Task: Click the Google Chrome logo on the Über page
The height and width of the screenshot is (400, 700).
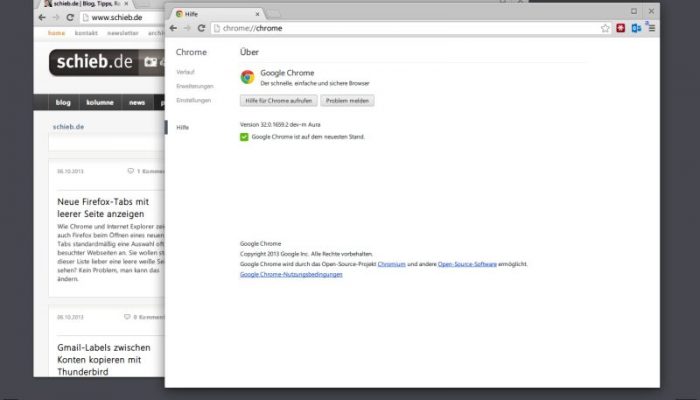Action: click(x=247, y=77)
